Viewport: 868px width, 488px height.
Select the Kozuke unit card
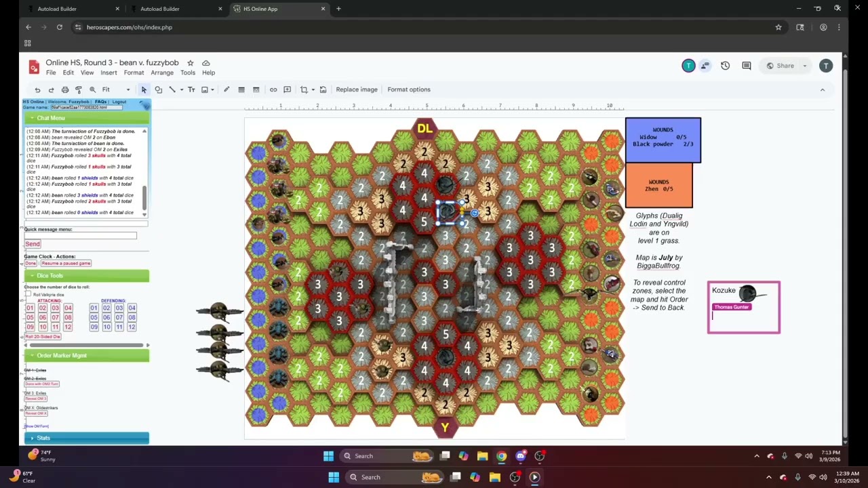pyautogui.click(x=744, y=308)
